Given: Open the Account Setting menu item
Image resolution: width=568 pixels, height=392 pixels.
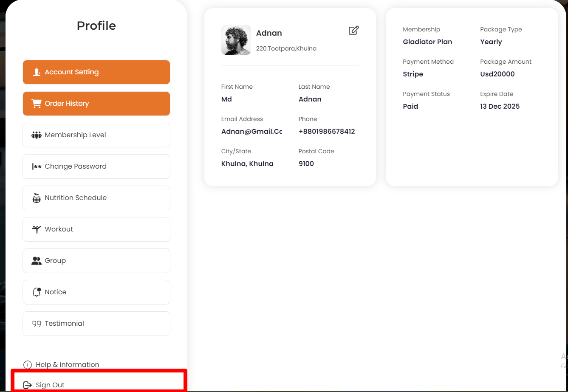Looking at the screenshot, I should (96, 72).
